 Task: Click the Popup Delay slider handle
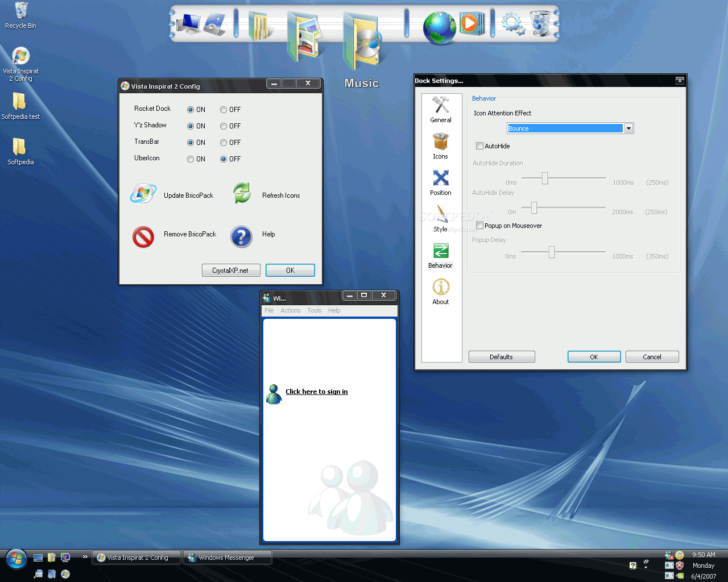[x=552, y=252]
